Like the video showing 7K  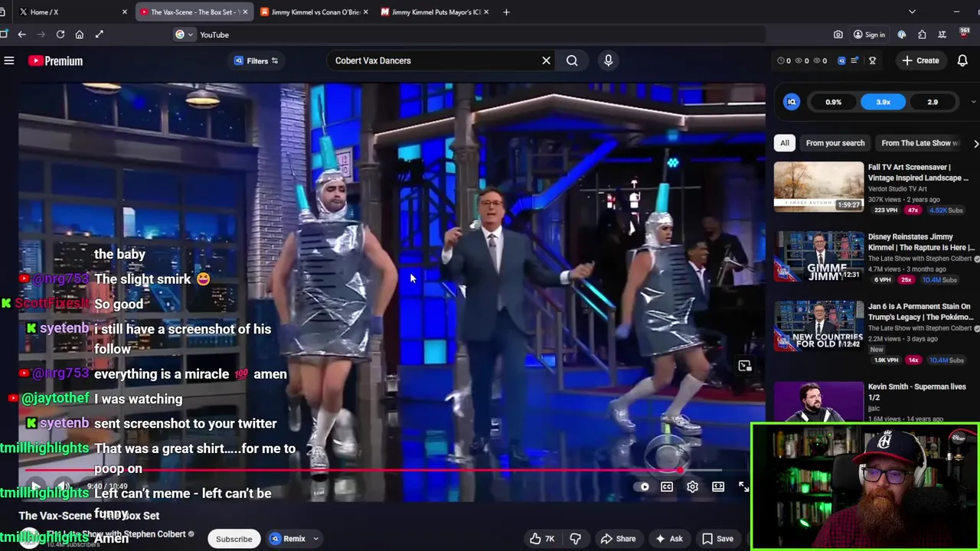(x=542, y=539)
